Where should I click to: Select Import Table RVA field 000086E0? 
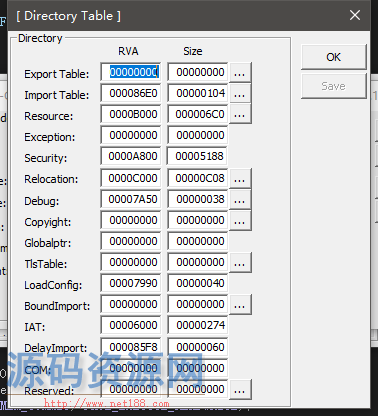(131, 93)
